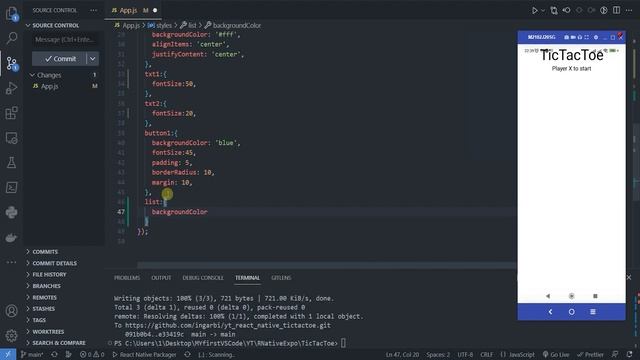640x360 pixels.
Task: Close the bottom panel
Action: [629, 278]
